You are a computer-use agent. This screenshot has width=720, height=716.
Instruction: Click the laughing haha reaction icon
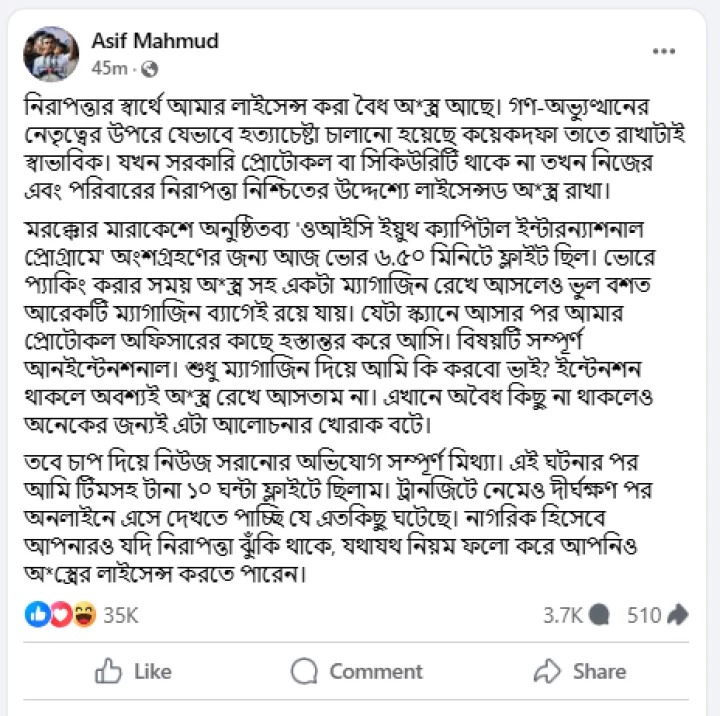pos(84,615)
